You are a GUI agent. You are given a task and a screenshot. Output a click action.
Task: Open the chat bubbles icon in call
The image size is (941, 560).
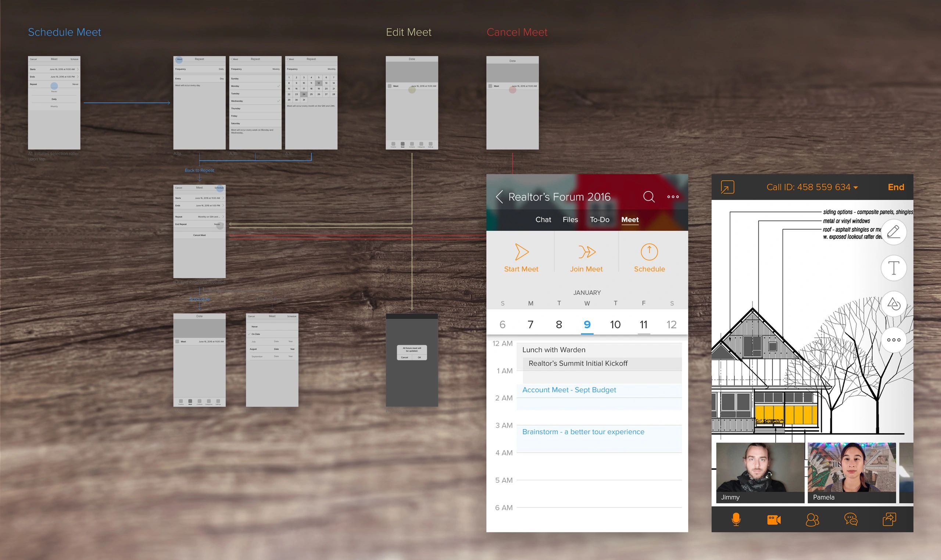click(x=851, y=520)
